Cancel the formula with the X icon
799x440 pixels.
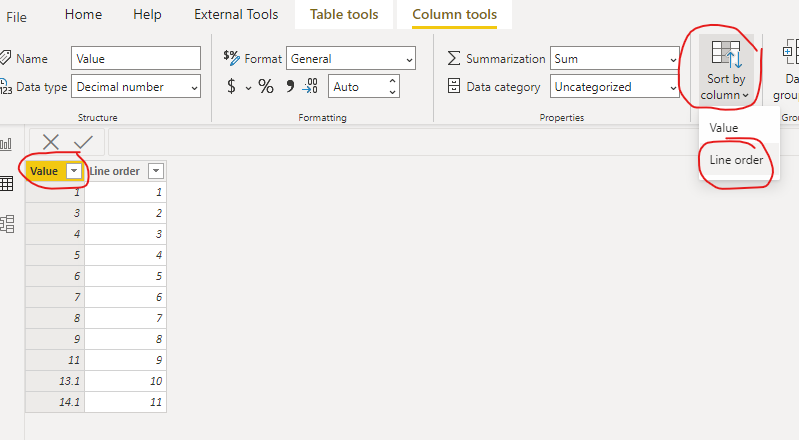click(51, 142)
